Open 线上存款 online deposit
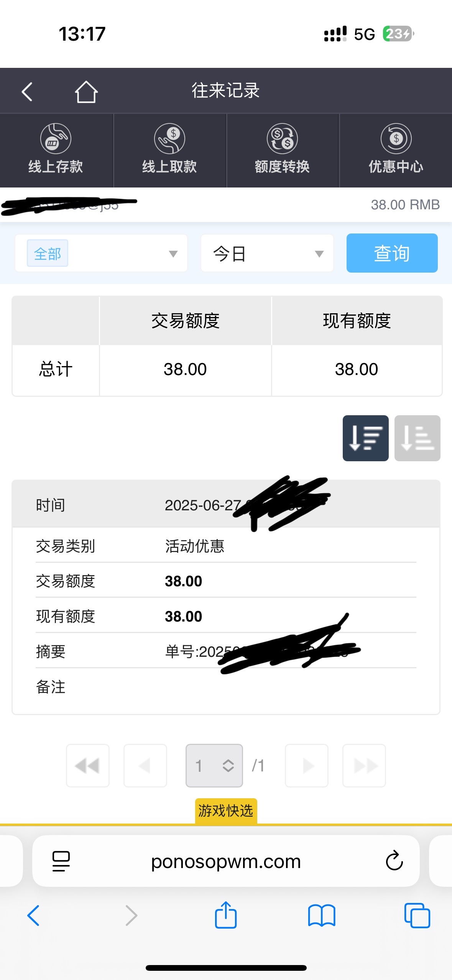This screenshot has width=452, height=980. tap(56, 150)
